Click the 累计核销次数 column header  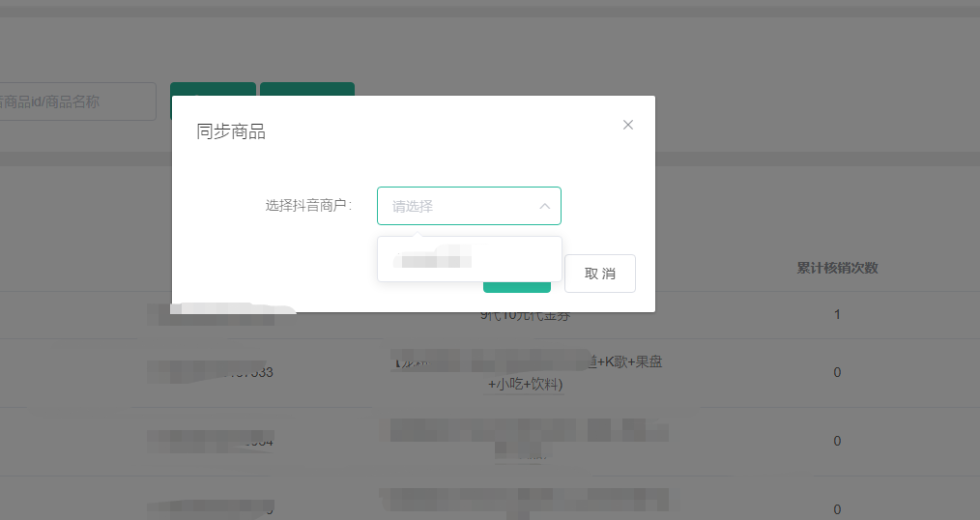tap(836, 268)
